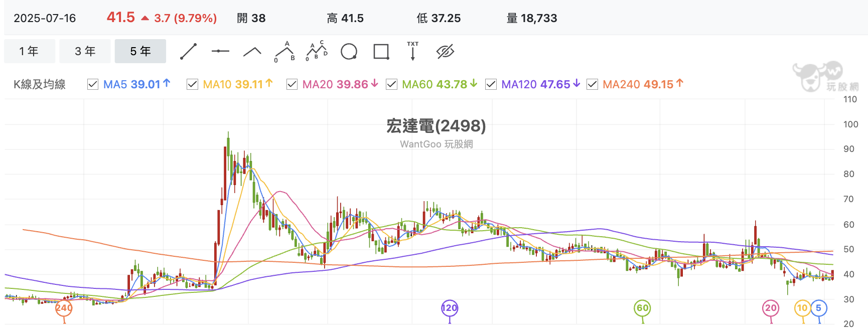
Task: Uncheck the MA120 moving average checkbox
Action: [x=491, y=84]
